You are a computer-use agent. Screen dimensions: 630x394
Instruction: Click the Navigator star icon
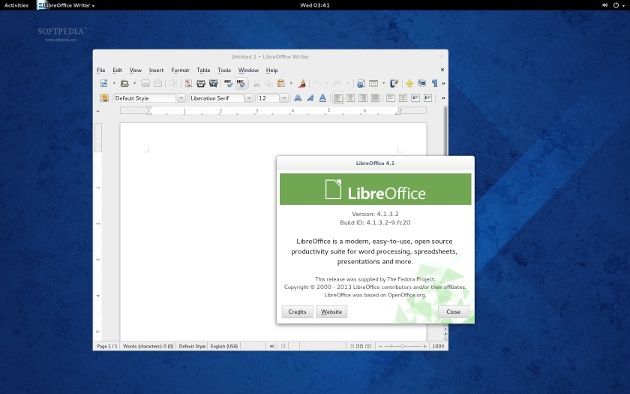pyautogui.click(x=409, y=84)
